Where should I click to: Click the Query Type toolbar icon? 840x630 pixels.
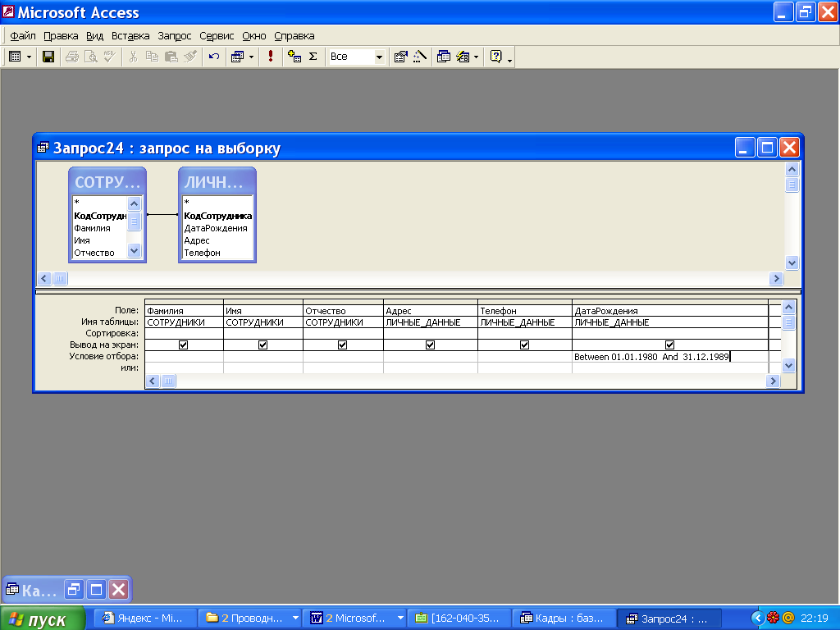tap(237, 57)
